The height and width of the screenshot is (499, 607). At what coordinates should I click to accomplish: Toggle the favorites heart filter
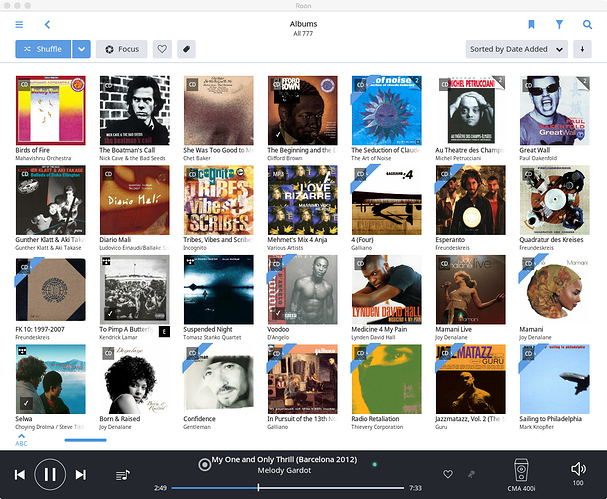(162, 49)
